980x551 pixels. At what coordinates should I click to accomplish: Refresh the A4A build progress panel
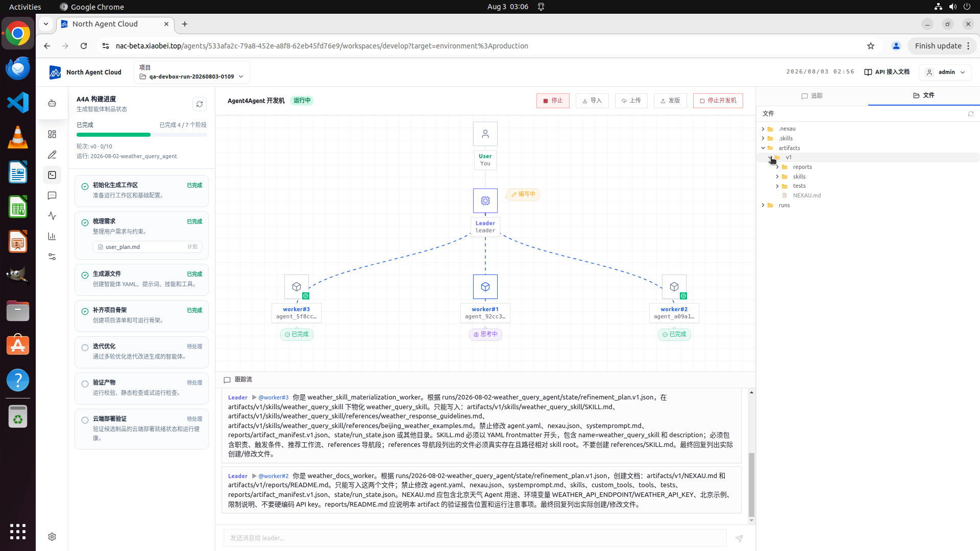(x=200, y=104)
